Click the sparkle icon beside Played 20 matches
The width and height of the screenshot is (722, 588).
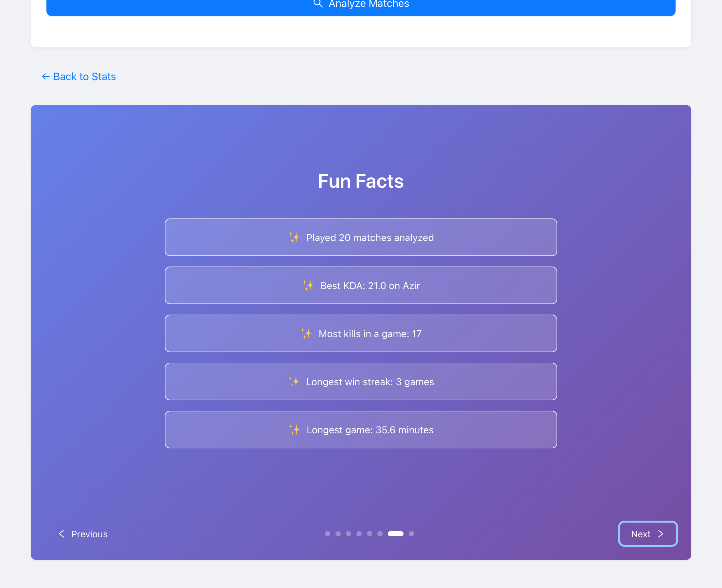294,237
